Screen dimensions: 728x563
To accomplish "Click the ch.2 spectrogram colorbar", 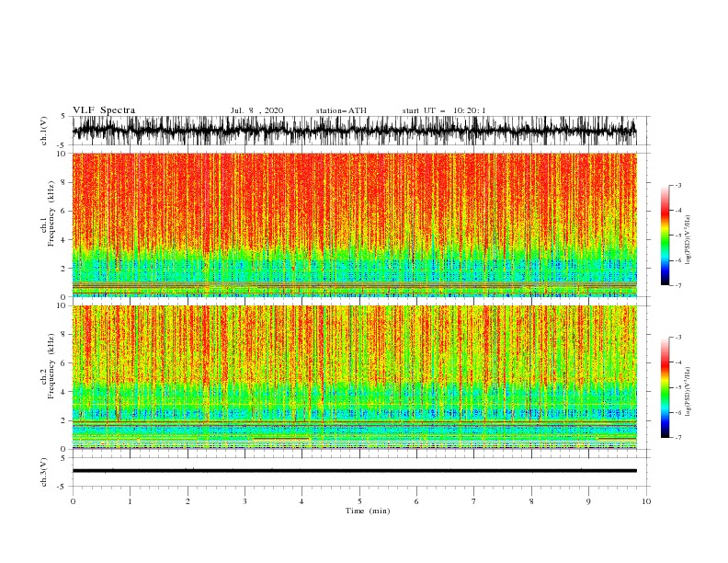I will 665,387.
